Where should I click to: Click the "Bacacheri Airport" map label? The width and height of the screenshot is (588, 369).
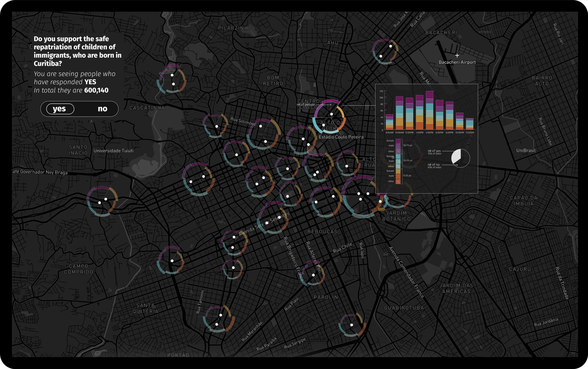pyautogui.click(x=457, y=62)
